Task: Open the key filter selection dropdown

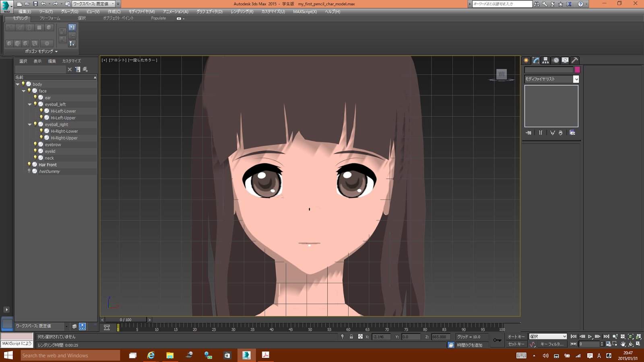Action: tap(548, 337)
